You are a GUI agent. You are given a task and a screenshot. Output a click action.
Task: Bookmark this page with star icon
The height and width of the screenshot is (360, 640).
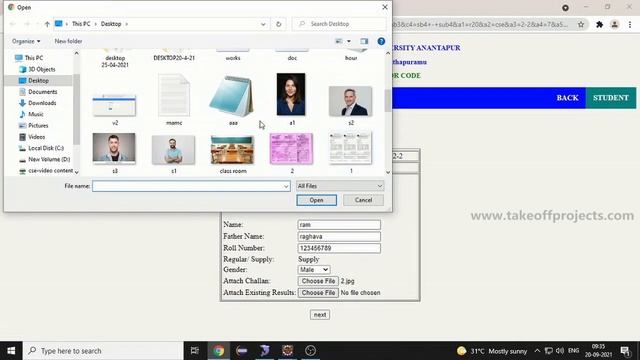(581, 24)
